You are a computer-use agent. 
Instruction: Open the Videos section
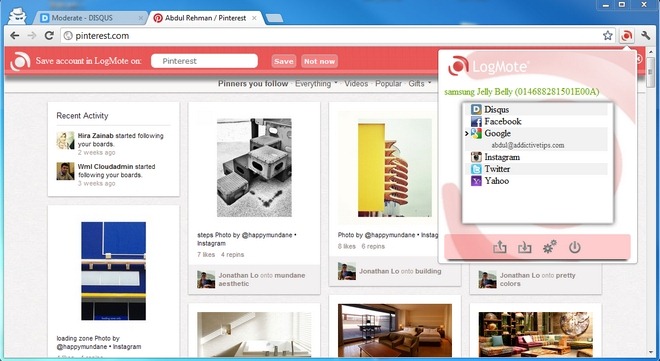click(356, 84)
